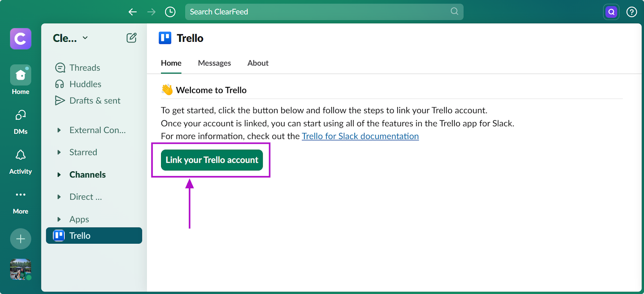Go forward with the right arrow
Image resolution: width=644 pixels, height=294 pixels.
(x=151, y=12)
